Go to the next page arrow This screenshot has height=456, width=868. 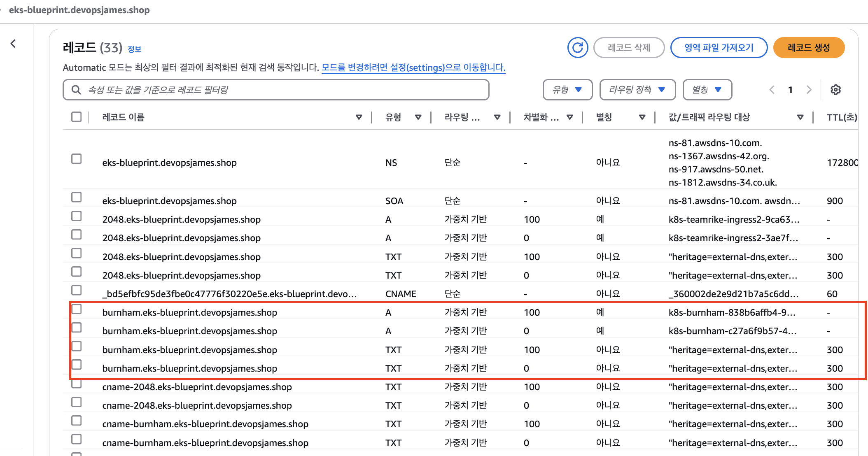(x=809, y=90)
